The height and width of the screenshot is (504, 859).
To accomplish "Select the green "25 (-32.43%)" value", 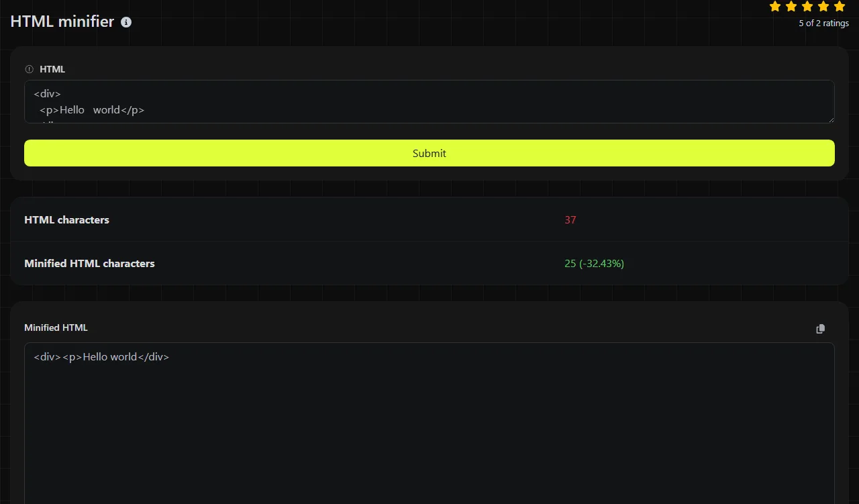I will point(594,264).
